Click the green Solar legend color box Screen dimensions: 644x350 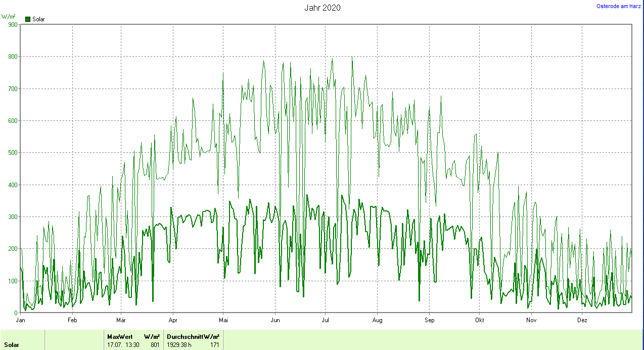28,19
